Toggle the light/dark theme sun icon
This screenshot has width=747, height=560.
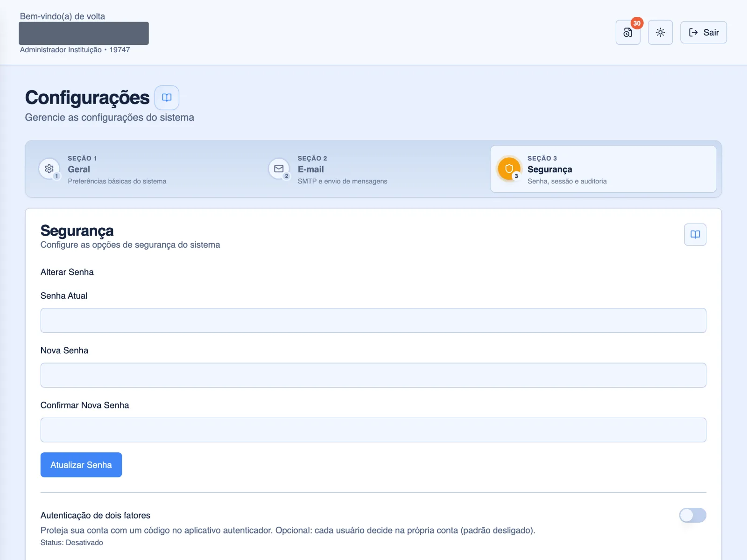click(660, 32)
